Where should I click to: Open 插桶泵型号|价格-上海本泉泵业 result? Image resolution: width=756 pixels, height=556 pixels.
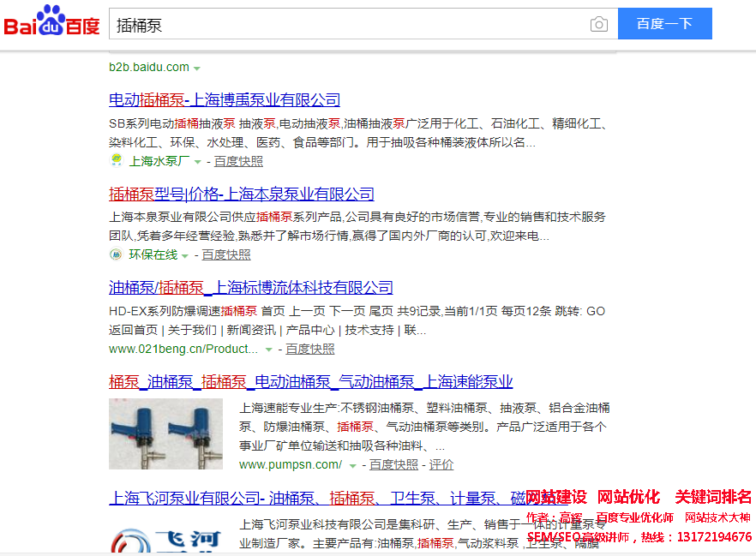242,194
